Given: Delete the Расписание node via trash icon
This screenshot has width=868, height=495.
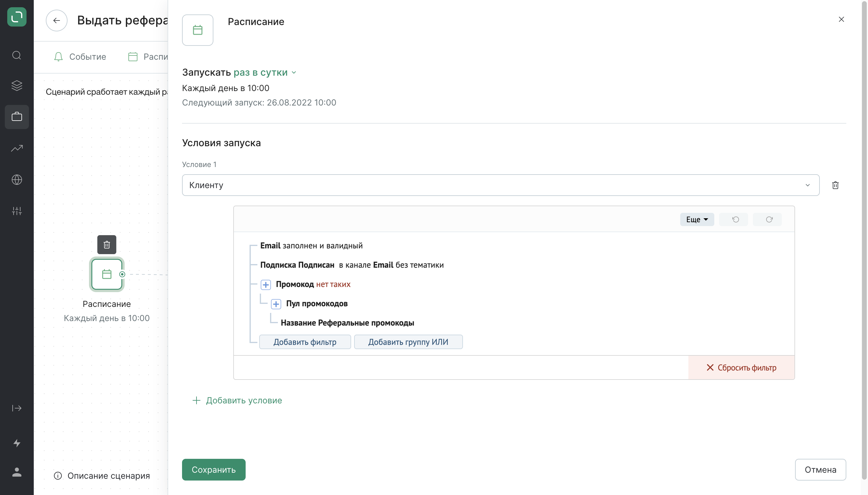Looking at the screenshot, I should pyautogui.click(x=107, y=244).
